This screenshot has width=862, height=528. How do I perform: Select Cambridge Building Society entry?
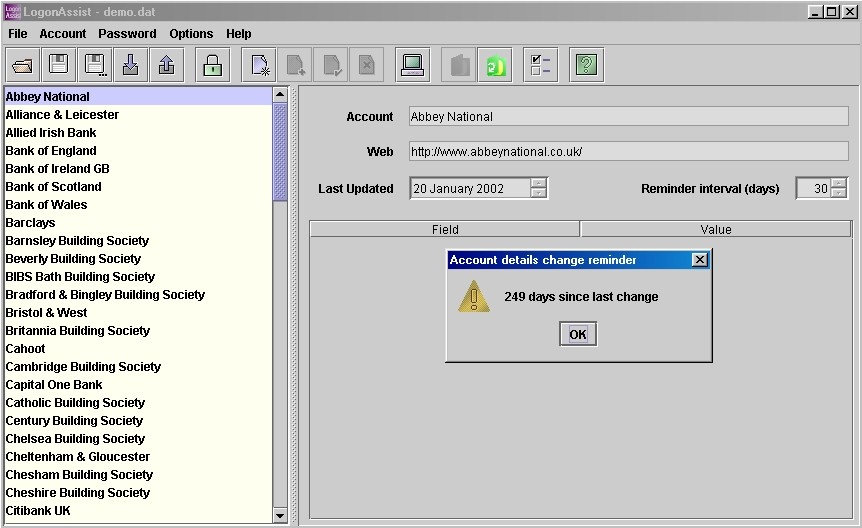pyautogui.click(x=139, y=366)
